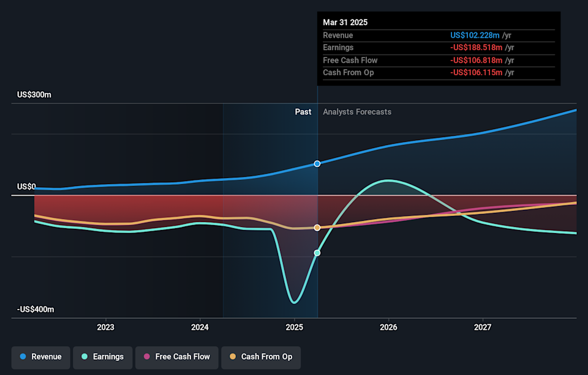Image resolution: width=588 pixels, height=375 pixels.
Task: Click the teal Earnings legend dot
Action: [x=85, y=357]
